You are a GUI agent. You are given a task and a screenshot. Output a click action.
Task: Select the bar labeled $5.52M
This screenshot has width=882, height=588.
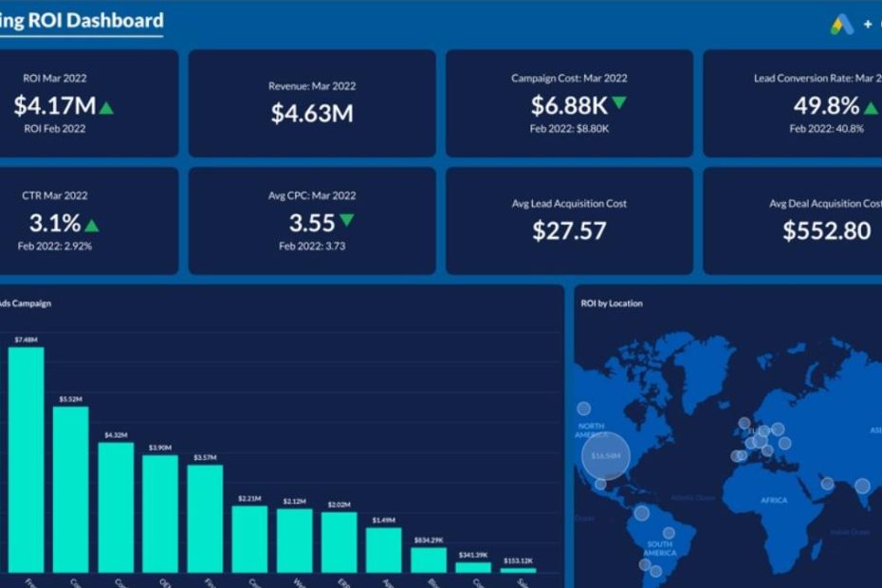[70, 488]
